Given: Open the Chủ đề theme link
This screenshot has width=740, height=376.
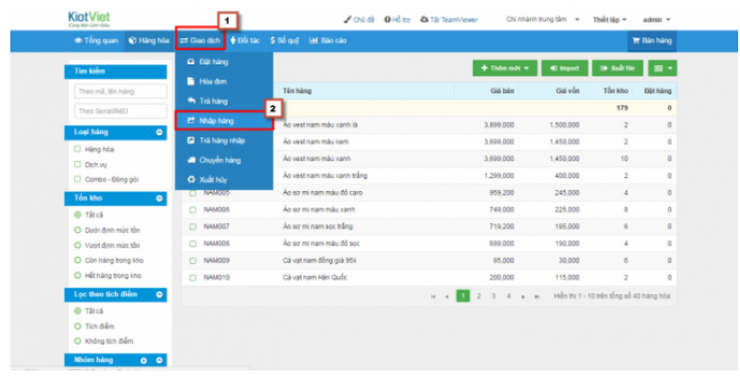Looking at the screenshot, I should click(359, 20).
